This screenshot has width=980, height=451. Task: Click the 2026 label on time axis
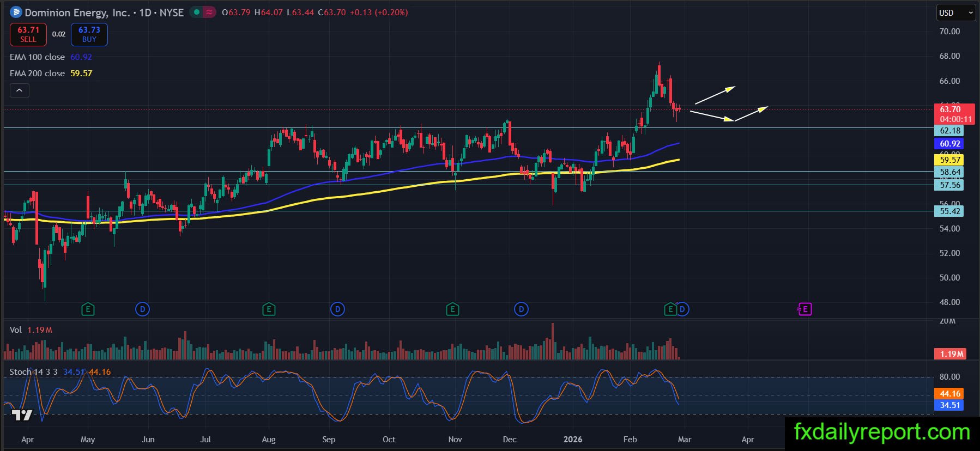573,439
